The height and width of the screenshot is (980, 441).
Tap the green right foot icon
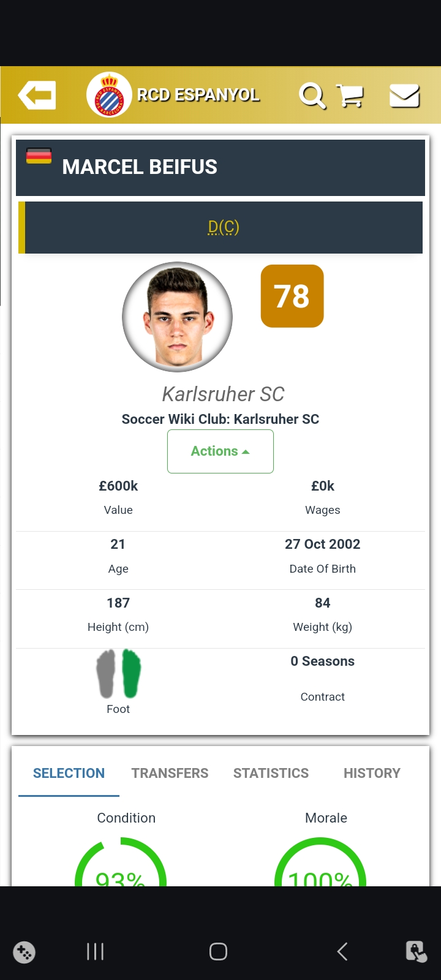[132, 674]
